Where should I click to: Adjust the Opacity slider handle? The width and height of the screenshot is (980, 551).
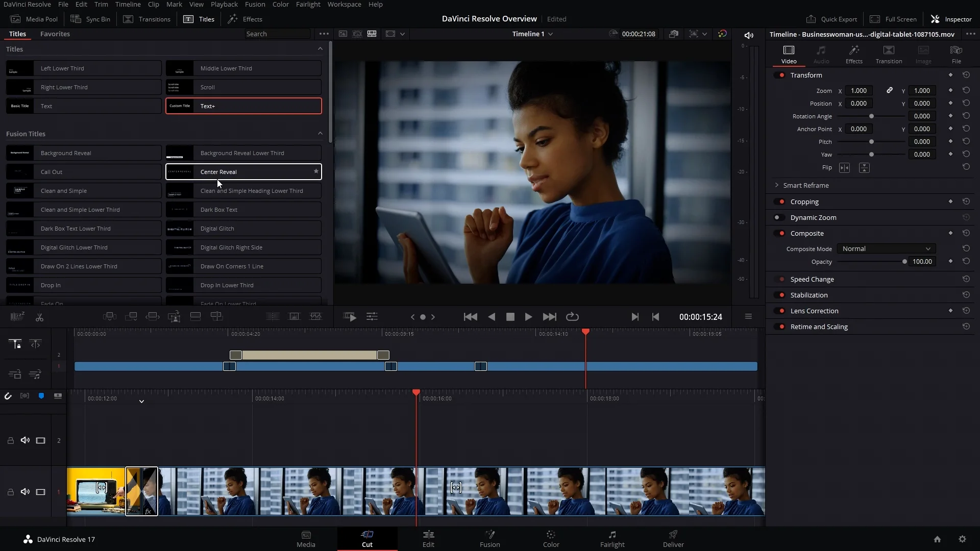[904, 262]
